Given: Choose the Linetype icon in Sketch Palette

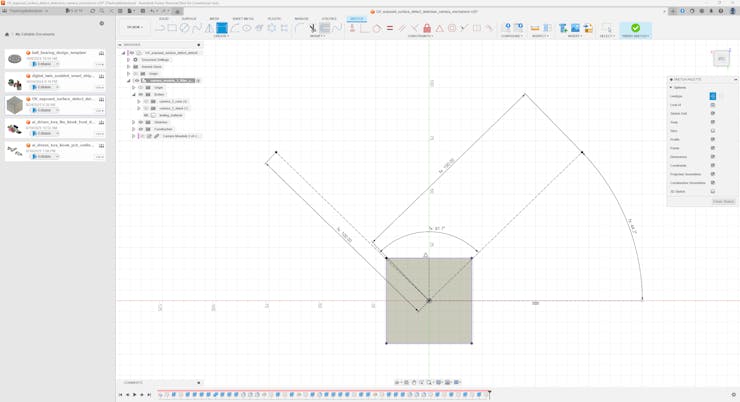Looking at the screenshot, I should (712, 96).
